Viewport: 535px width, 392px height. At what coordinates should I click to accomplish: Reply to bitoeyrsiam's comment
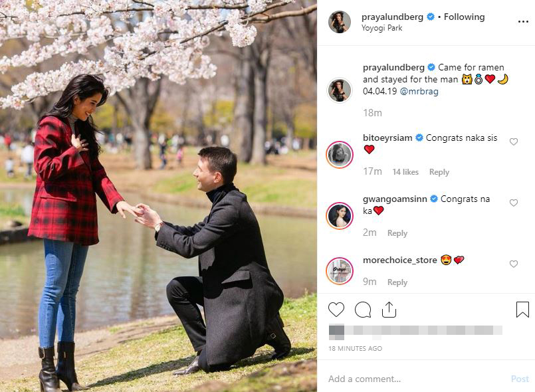click(x=439, y=172)
